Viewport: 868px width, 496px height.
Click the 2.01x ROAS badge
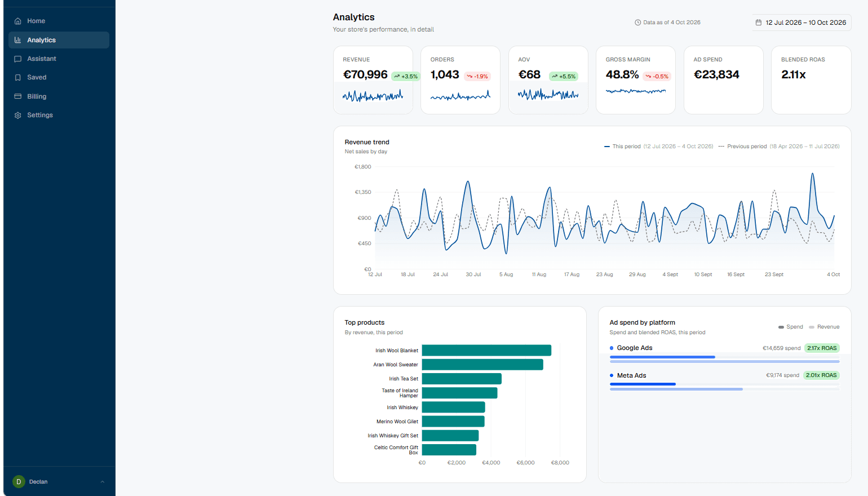[821, 375]
